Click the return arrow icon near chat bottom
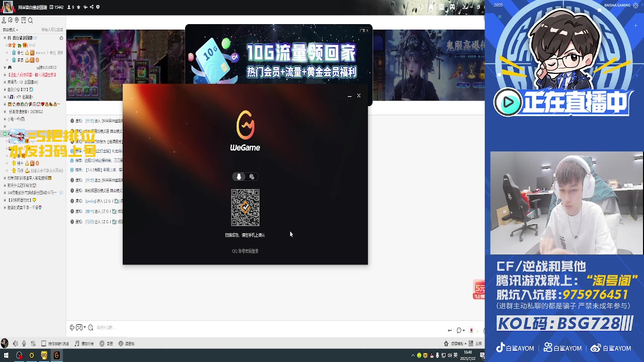The width and height of the screenshot is (644, 362). pyautogui.click(x=450, y=330)
